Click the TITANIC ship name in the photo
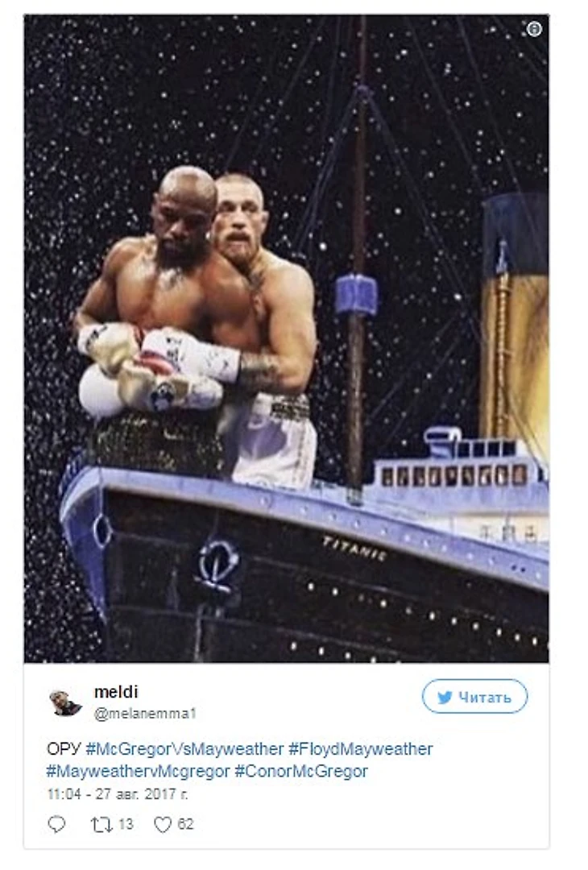Viewport: 588px width, 870px height. [x=354, y=549]
